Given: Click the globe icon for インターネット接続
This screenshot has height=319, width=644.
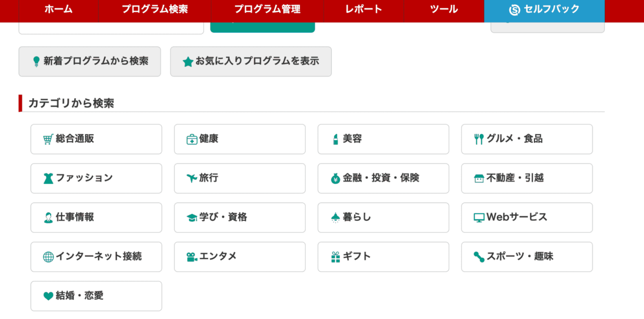Looking at the screenshot, I should pyautogui.click(x=48, y=257).
